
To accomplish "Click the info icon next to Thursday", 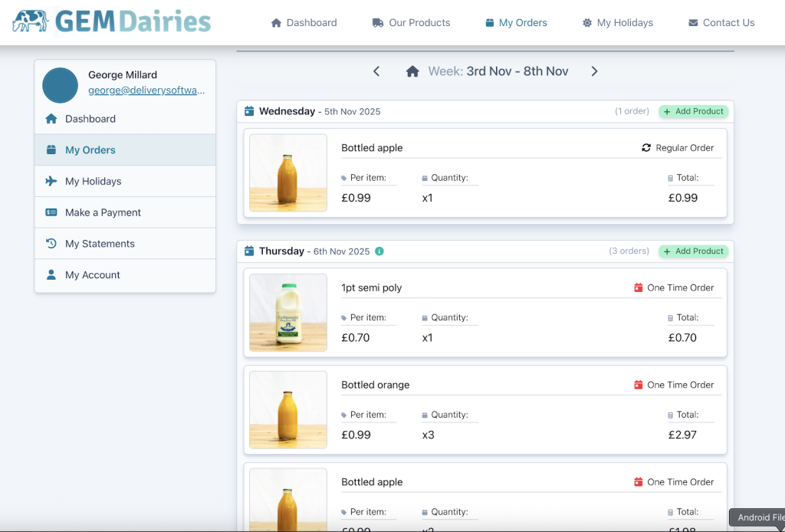I will 379,251.
